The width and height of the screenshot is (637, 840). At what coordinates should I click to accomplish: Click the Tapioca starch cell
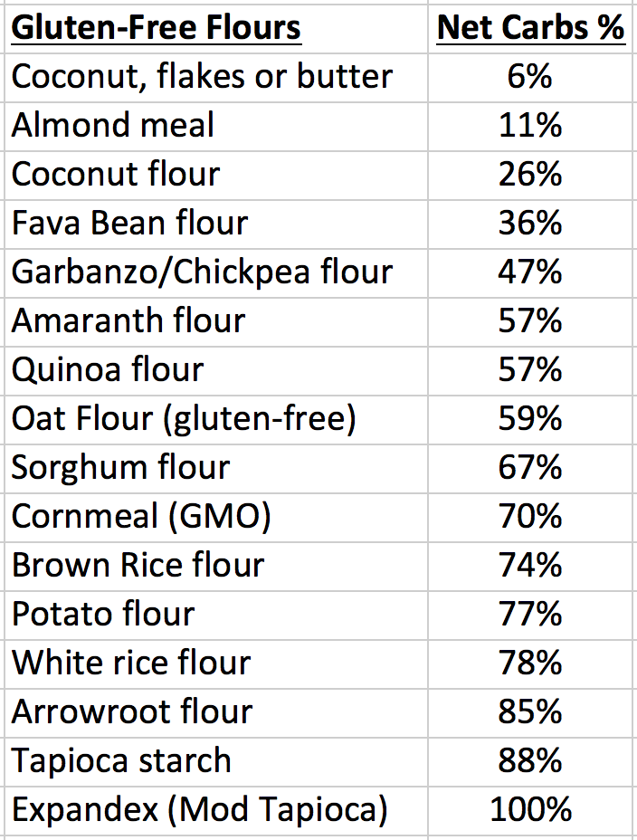pos(216,761)
